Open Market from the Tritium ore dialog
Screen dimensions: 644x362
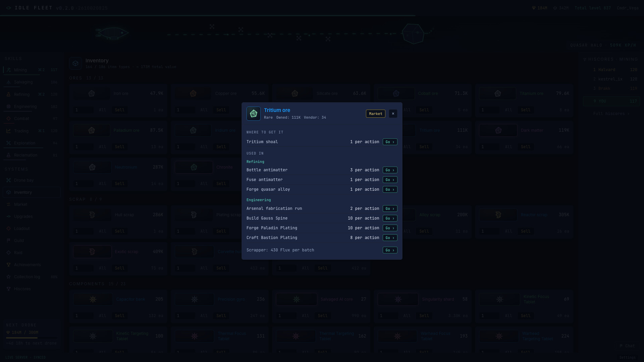(376, 114)
